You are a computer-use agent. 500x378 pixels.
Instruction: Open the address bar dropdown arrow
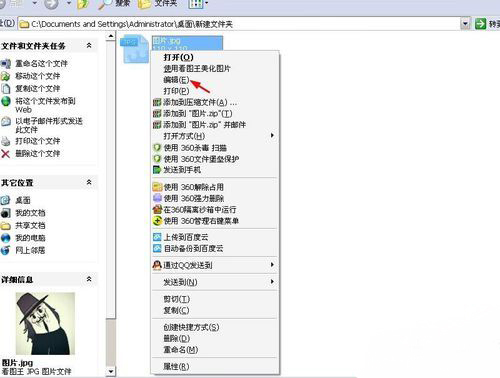pos(465,24)
